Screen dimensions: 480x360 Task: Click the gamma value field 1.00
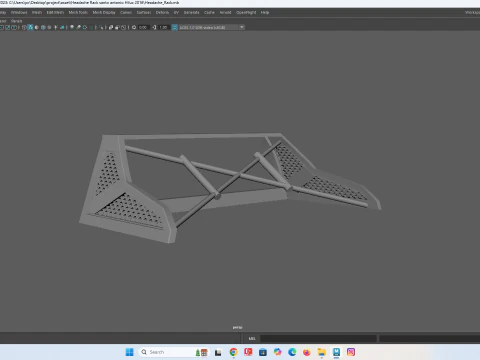[x=163, y=27]
